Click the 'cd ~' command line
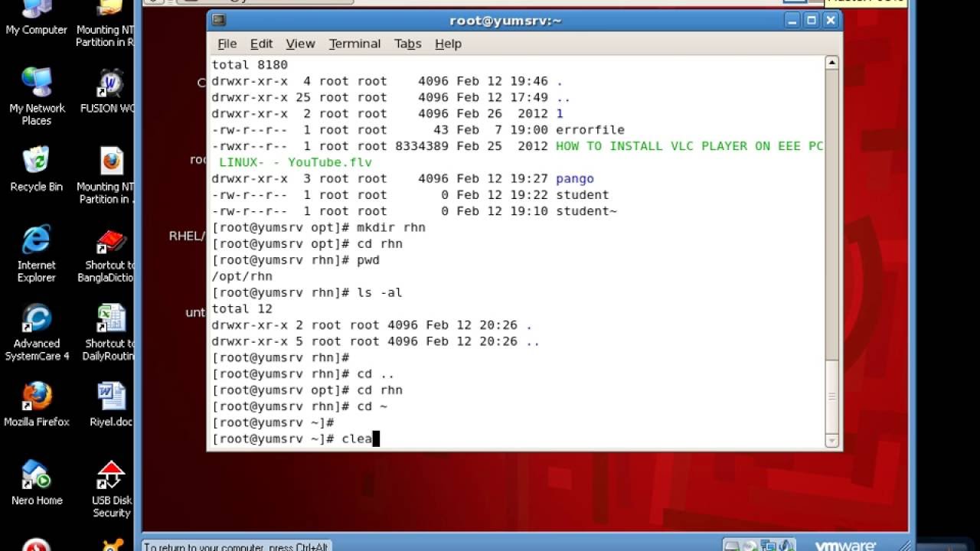The height and width of the screenshot is (551, 980). (x=299, y=406)
